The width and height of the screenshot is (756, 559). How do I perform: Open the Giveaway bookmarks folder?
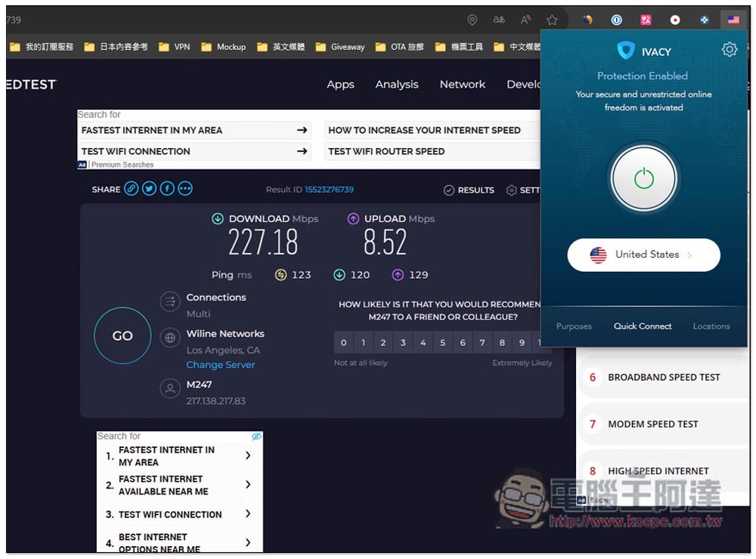coord(340,47)
